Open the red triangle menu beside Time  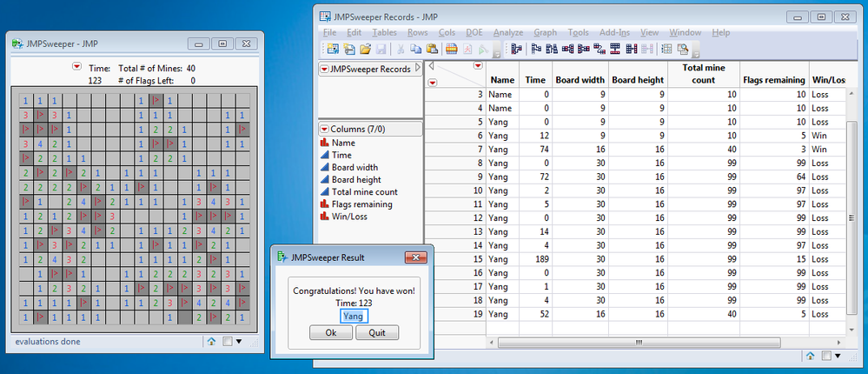click(x=77, y=68)
